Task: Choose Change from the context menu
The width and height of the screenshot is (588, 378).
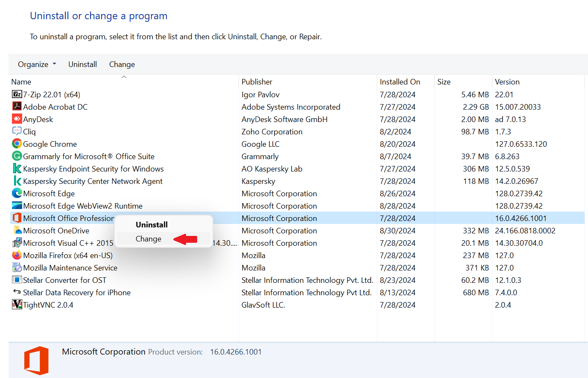Action: click(148, 239)
